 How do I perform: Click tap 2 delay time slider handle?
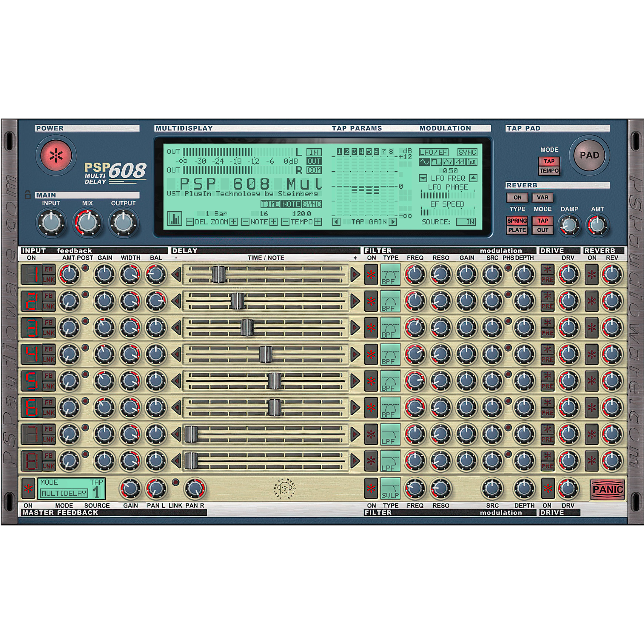[x=237, y=301]
